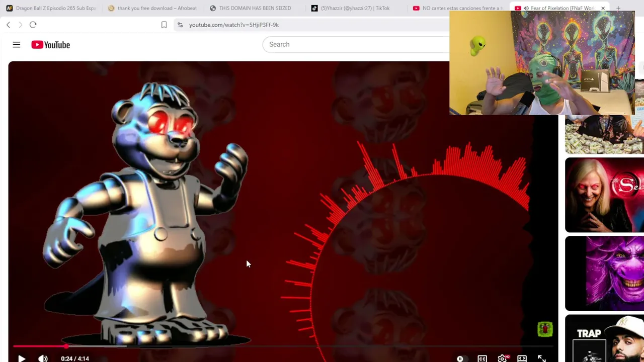644x362 pixels.
Task: Bookmark this page with the bookmark icon
Action: coord(164,25)
